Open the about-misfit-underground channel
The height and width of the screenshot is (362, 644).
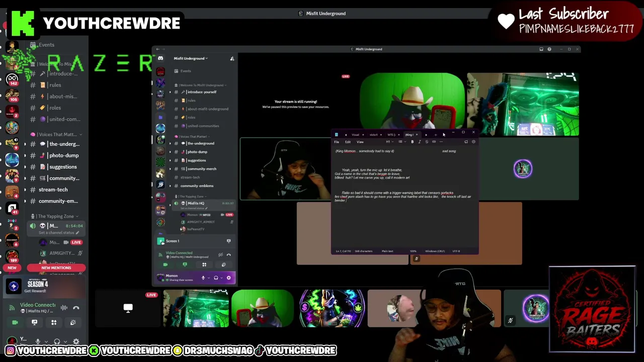[207, 109]
